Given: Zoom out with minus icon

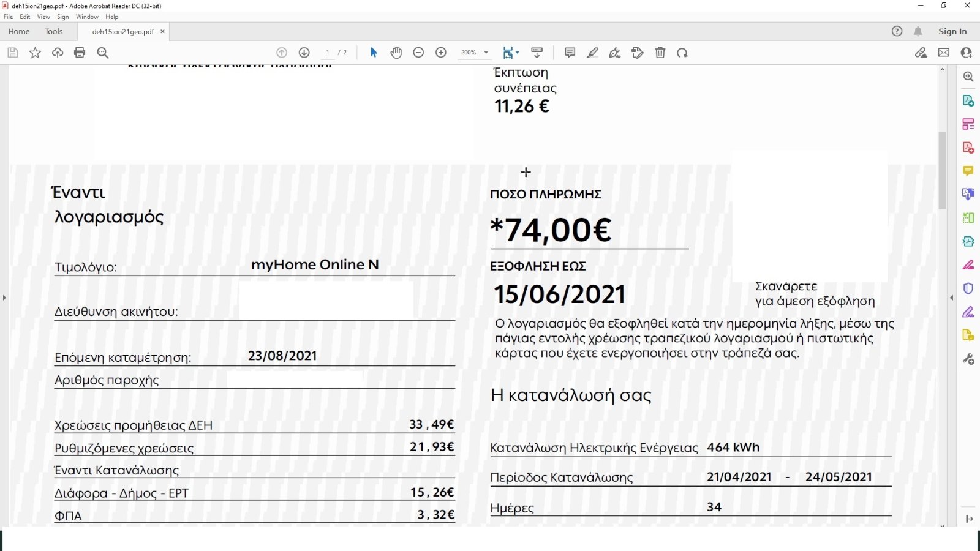Looking at the screenshot, I should pos(418,53).
